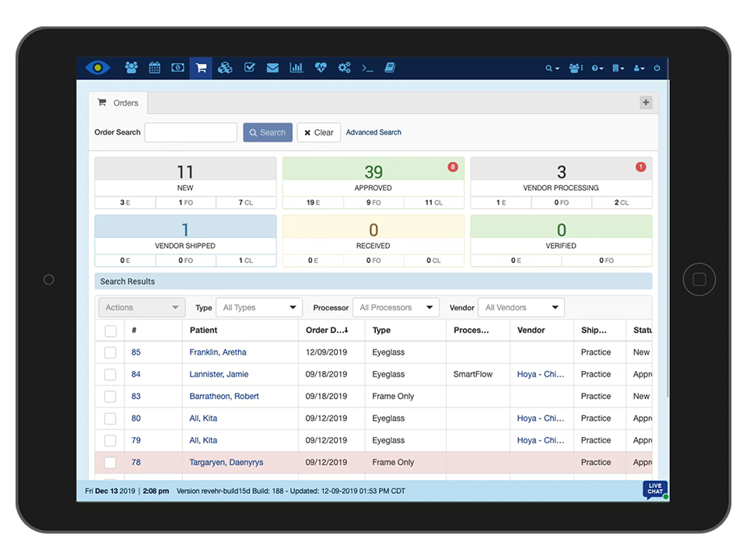
Task: Toggle the select-all checkbox in table header
Action: (110, 331)
